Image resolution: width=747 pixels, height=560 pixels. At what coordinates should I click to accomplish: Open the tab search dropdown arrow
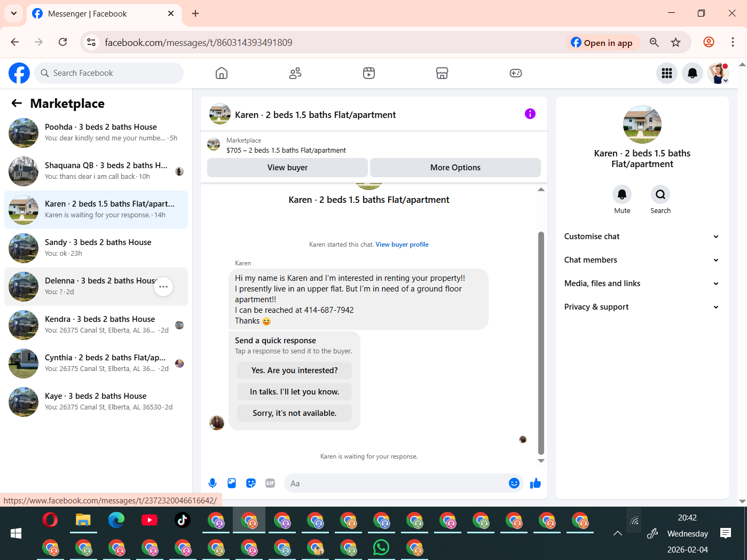[x=13, y=13]
